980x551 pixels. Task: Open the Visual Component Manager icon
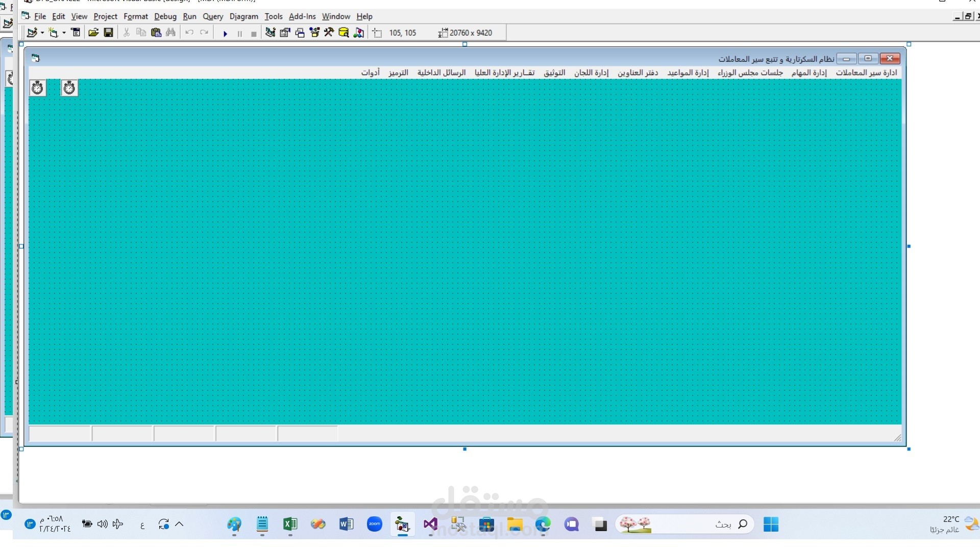pyautogui.click(x=359, y=33)
